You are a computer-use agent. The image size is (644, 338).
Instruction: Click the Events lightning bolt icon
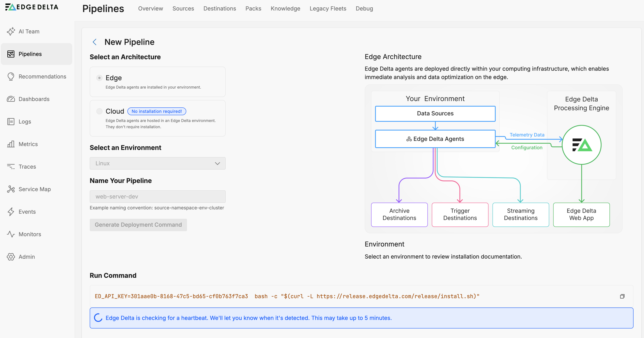(x=11, y=212)
